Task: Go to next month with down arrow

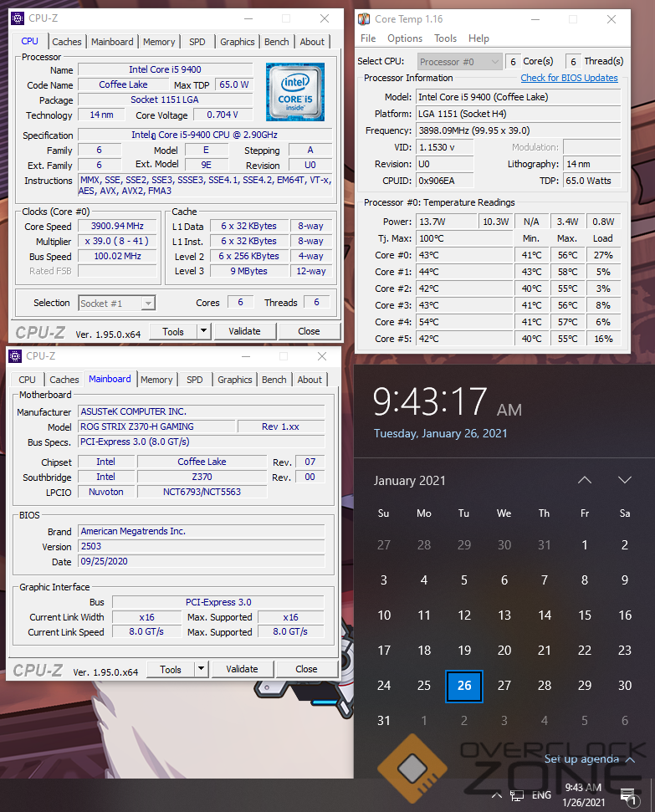Action: [x=624, y=480]
